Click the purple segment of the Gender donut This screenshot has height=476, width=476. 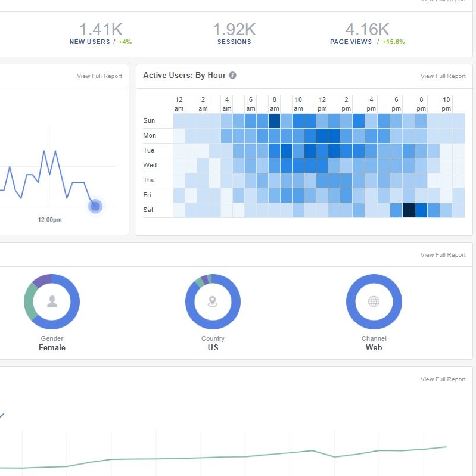tap(42, 279)
